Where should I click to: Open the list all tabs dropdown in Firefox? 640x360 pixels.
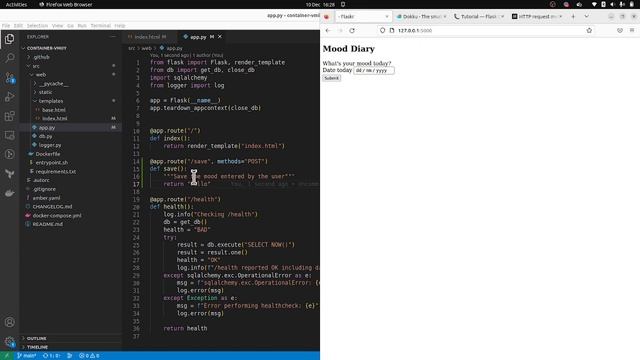[x=587, y=16]
